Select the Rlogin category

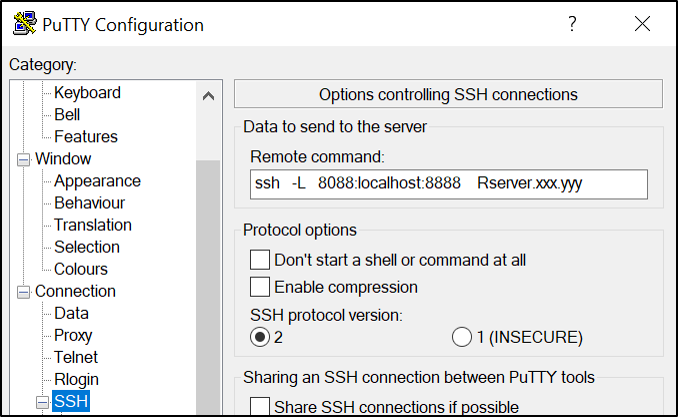point(76,379)
